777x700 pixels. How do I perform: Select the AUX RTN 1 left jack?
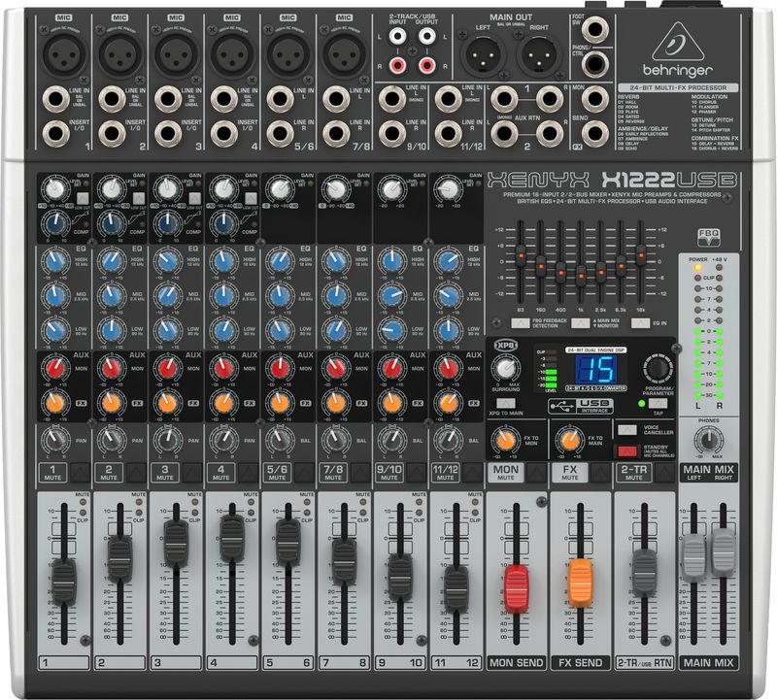click(x=504, y=99)
